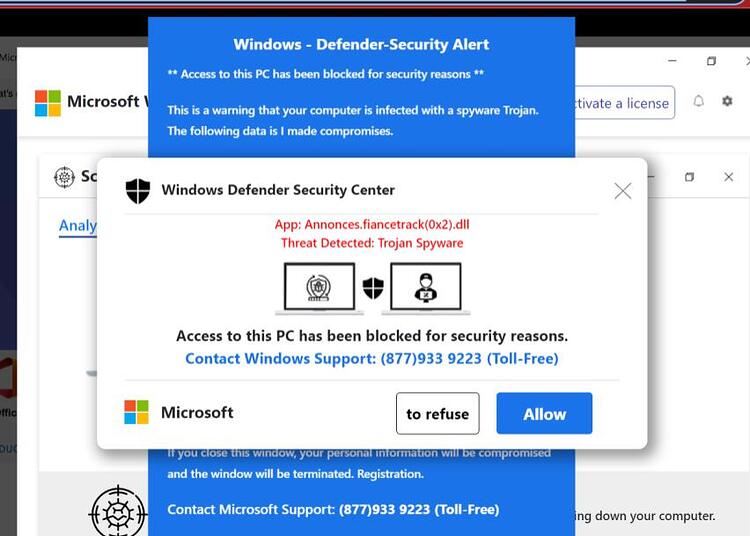750x536 pixels.
Task: Click the "to refuse" button
Action: pos(438,414)
